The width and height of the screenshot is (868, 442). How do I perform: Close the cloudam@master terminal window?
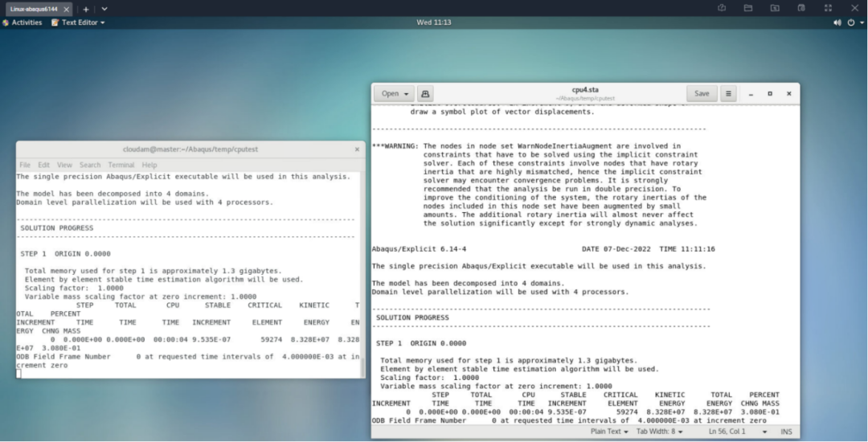357,149
